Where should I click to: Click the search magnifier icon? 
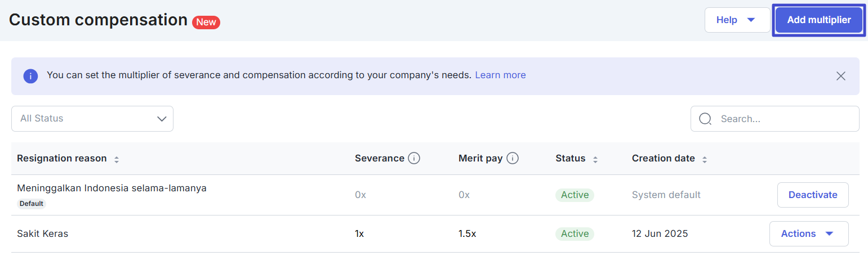point(705,119)
